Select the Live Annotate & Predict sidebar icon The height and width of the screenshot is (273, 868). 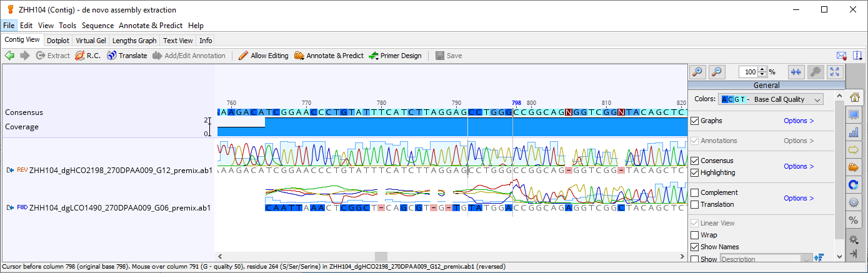coord(854,167)
